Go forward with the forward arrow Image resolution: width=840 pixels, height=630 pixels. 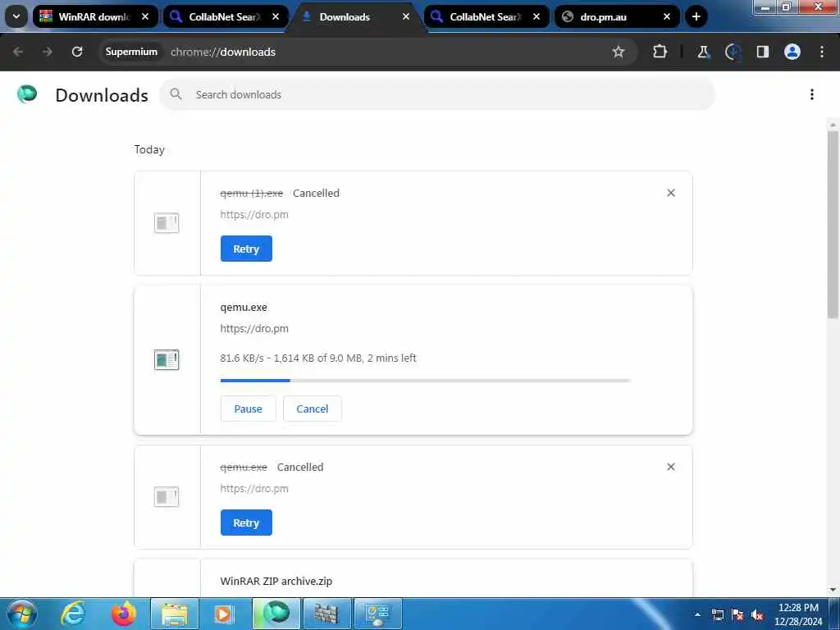point(47,52)
